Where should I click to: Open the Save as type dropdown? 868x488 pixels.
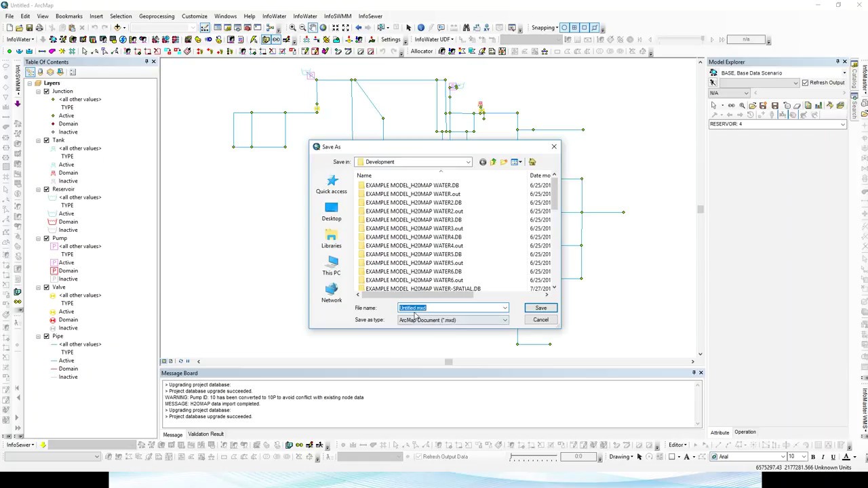pos(505,320)
